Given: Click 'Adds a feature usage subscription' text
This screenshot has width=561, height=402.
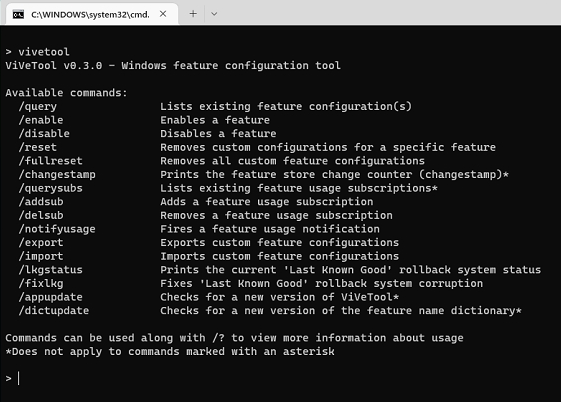Looking at the screenshot, I should pyautogui.click(x=267, y=202).
